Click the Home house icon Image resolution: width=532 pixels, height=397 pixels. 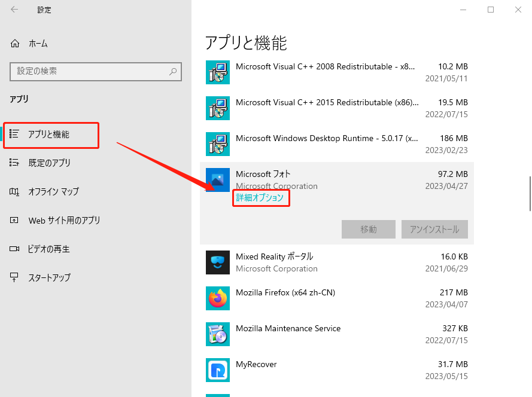pyautogui.click(x=15, y=44)
